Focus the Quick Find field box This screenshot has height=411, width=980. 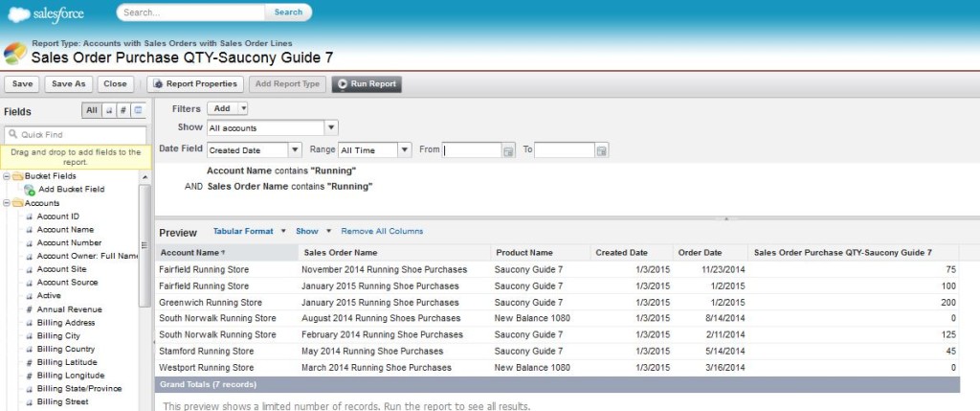point(75,134)
